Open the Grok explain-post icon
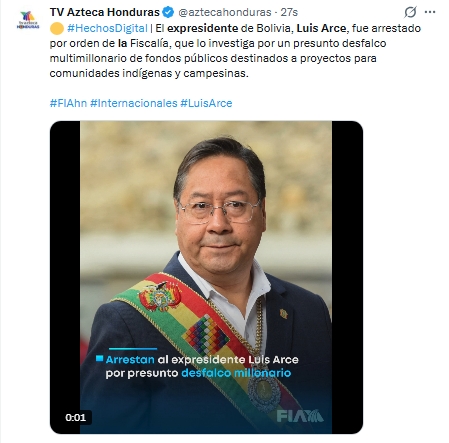 point(410,12)
